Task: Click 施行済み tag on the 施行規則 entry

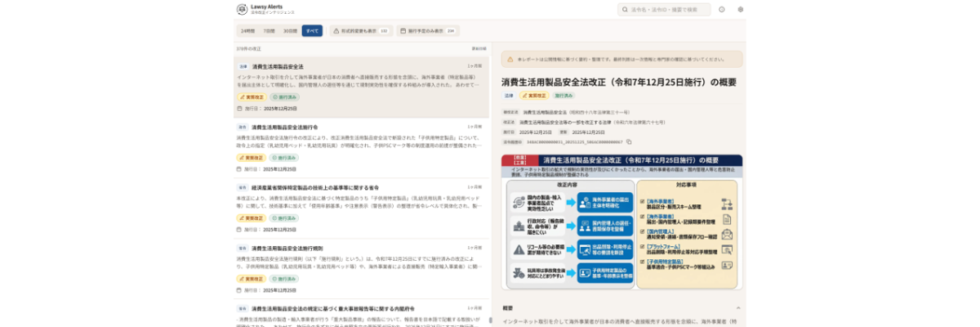Action: point(285,279)
